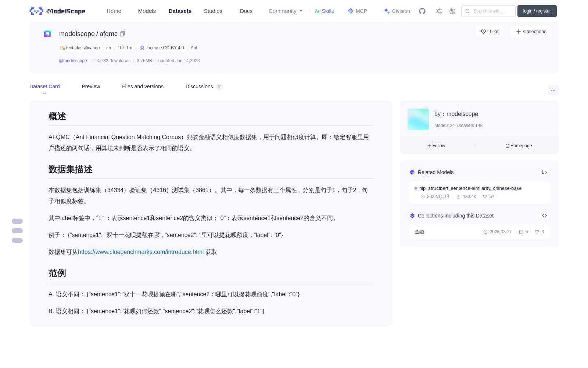Open the three-dot more options menu
Viewport: 588px width, 368px height.
[553, 90]
